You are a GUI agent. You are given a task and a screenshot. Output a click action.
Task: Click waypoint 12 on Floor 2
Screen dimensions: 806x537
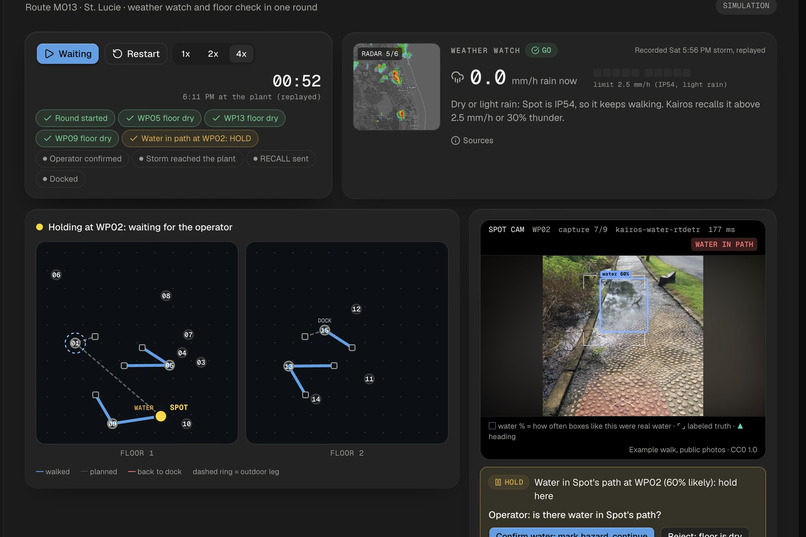click(x=356, y=309)
